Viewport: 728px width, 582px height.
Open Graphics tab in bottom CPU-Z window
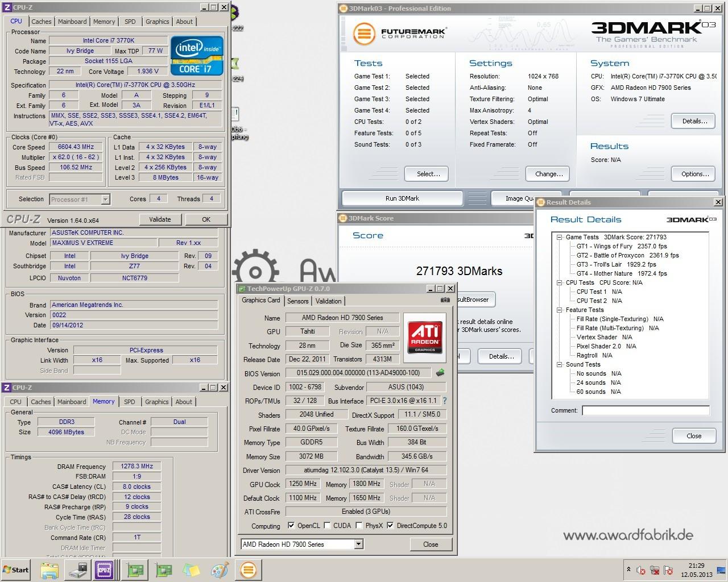coord(157,402)
